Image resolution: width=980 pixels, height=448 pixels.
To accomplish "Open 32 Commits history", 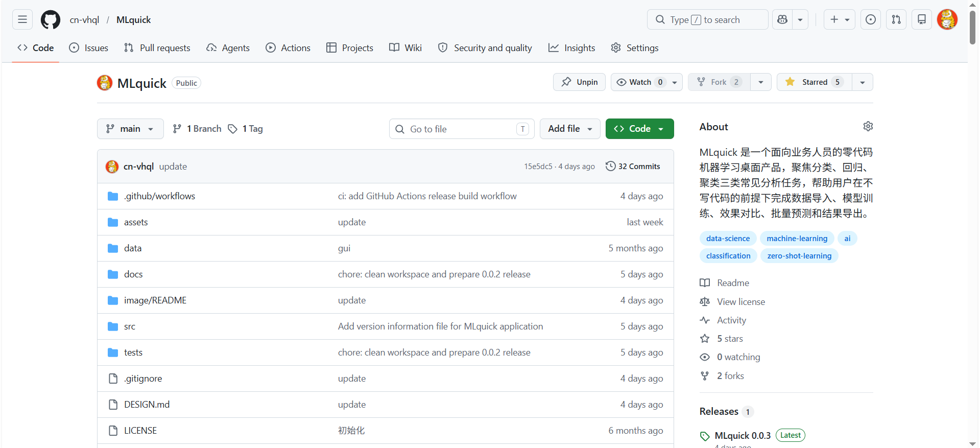I will pyautogui.click(x=633, y=167).
